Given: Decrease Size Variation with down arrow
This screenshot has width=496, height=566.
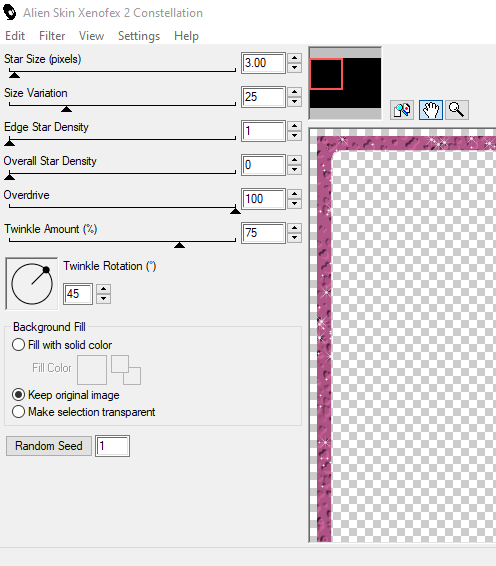Looking at the screenshot, I should click(x=295, y=102).
